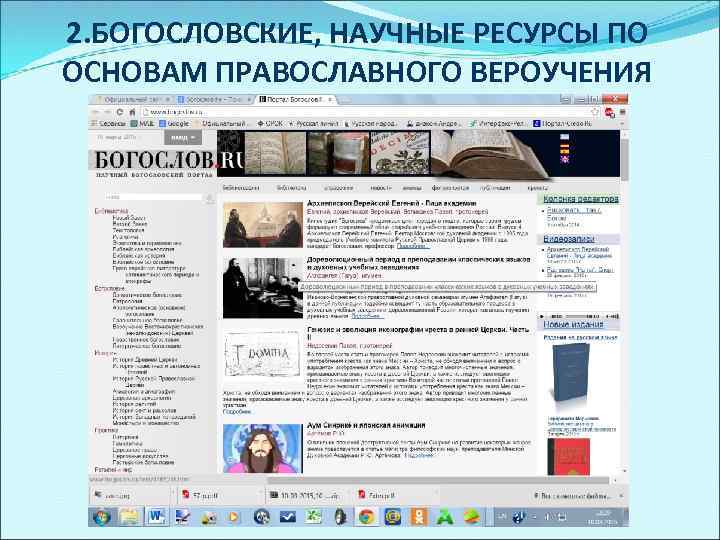Open the 'Практика' sidebar category
720x540 pixels.
pos(107,430)
